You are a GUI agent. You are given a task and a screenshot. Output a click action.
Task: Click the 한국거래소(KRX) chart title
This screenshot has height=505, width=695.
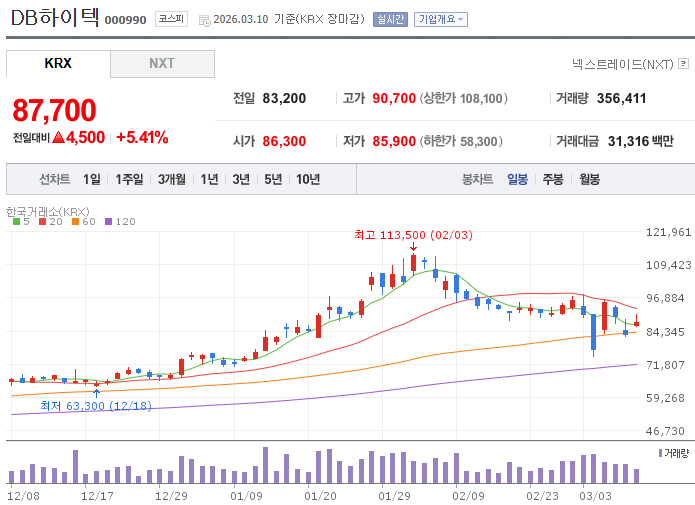[48, 211]
